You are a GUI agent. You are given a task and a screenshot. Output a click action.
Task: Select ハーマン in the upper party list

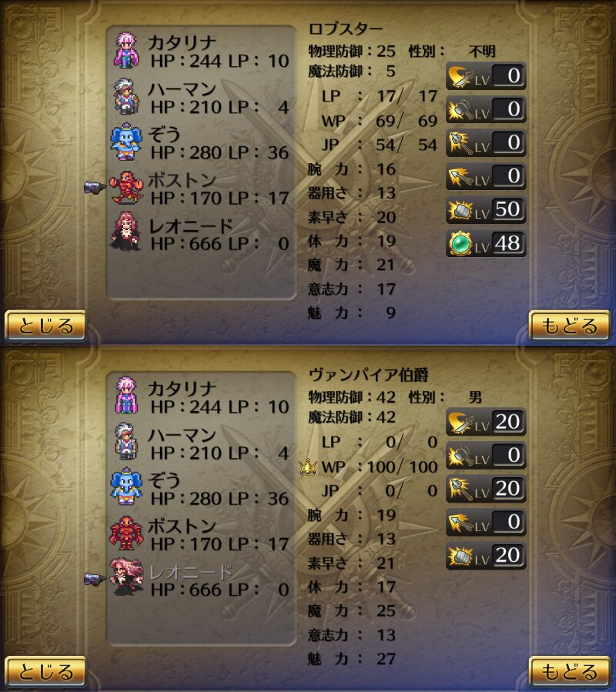(202, 97)
